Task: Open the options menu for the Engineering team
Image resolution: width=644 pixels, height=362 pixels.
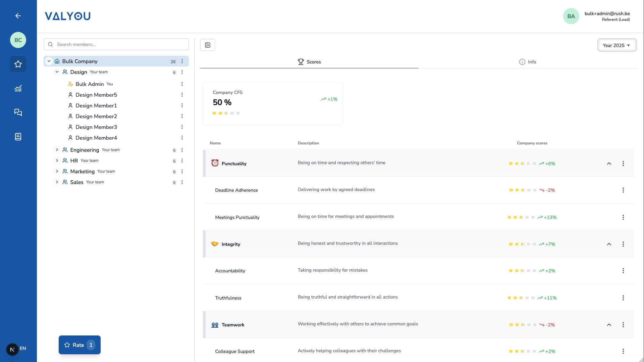Action: click(182, 150)
